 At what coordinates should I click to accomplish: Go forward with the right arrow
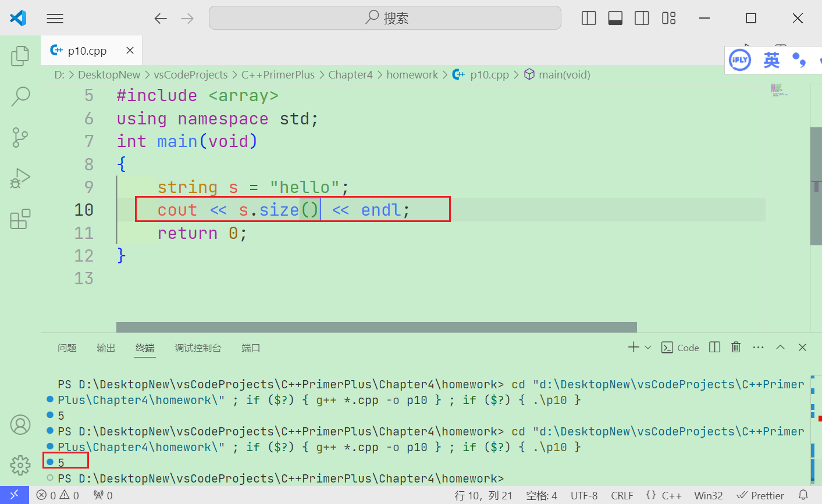point(187,19)
